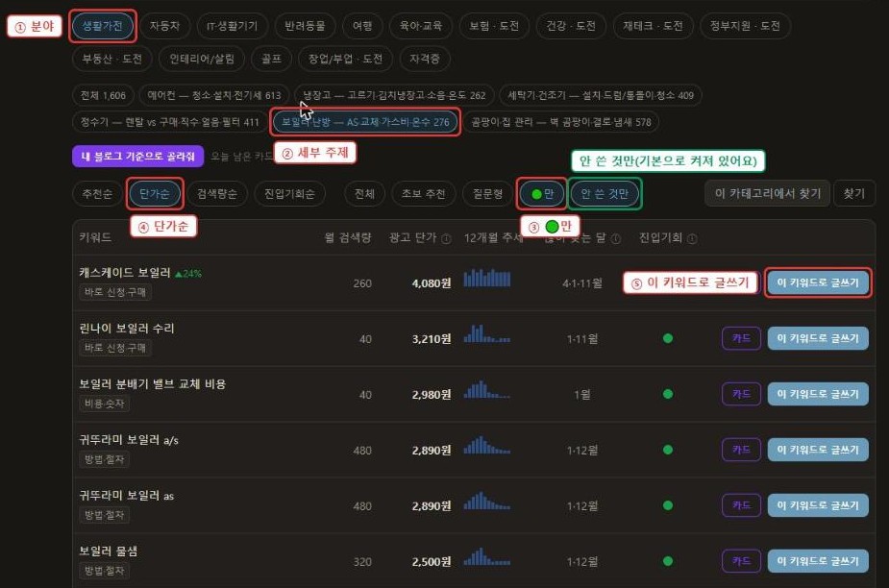Write post with keyword 캐스케이드 보일러
The width and height of the screenshot is (889, 588).
(818, 282)
